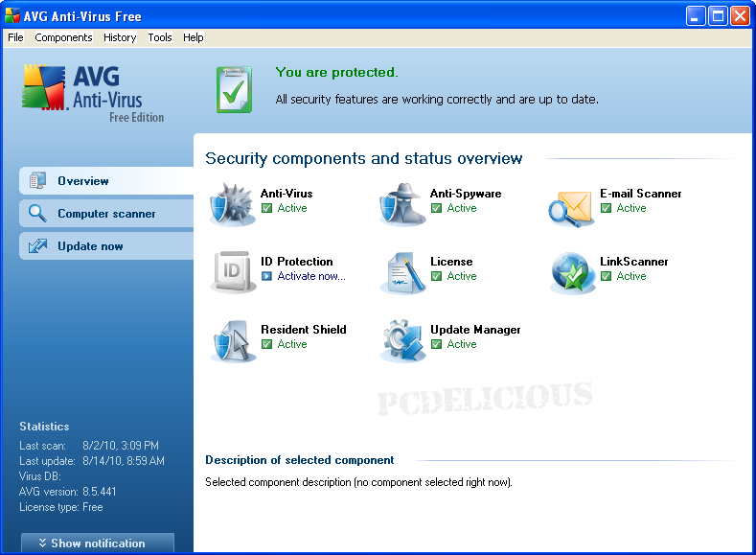The image size is (756, 555).
Task: Click 'Security components and status overview' heading
Action: click(364, 158)
